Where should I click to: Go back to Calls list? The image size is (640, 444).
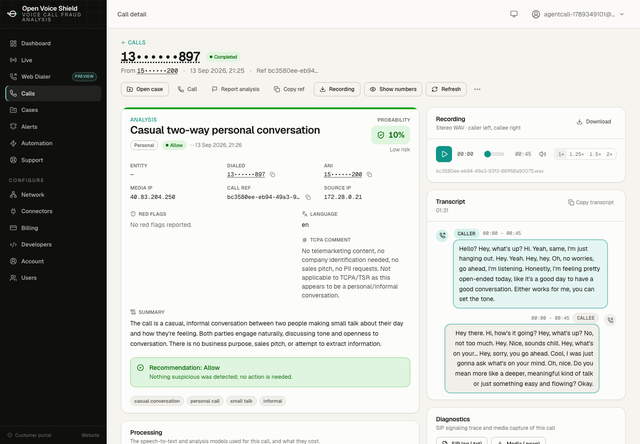pyautogui.click(x=133, y=42)
